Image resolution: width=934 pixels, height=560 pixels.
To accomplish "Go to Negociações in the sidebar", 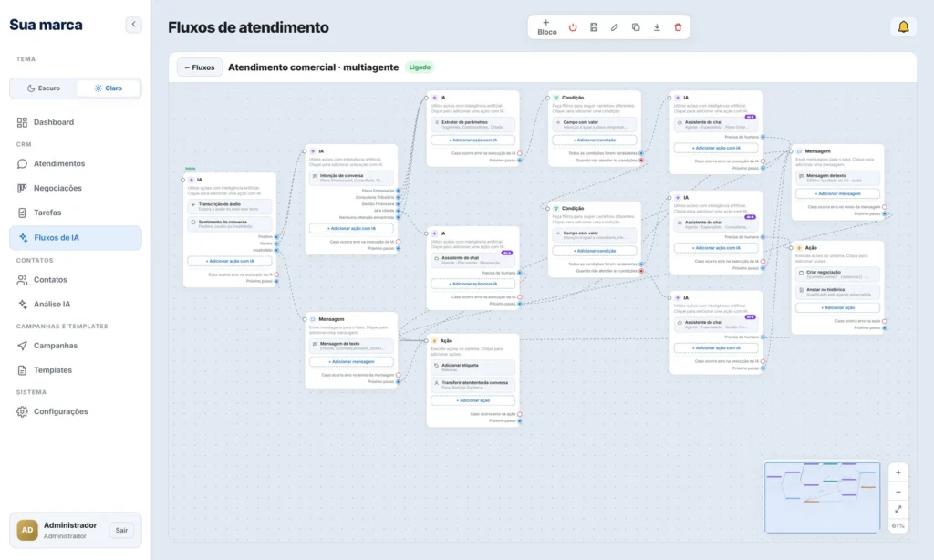I will click(76, 188).
